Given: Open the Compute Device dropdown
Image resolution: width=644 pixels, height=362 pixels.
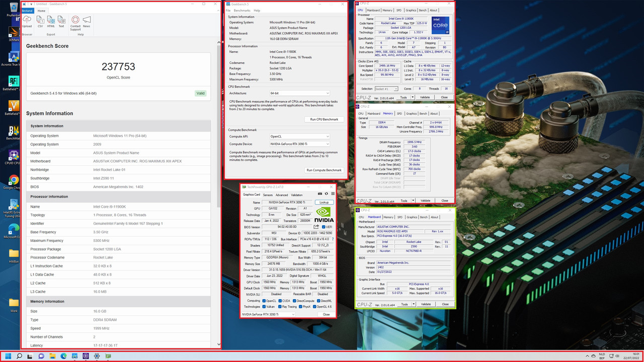Looking at the screenshot, I should click(x=299, y=144).
